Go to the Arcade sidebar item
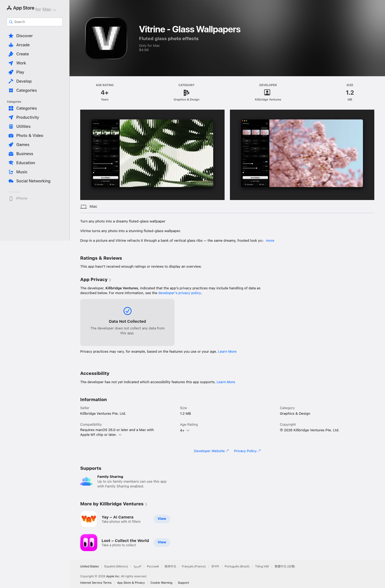 tap(35, 45)
